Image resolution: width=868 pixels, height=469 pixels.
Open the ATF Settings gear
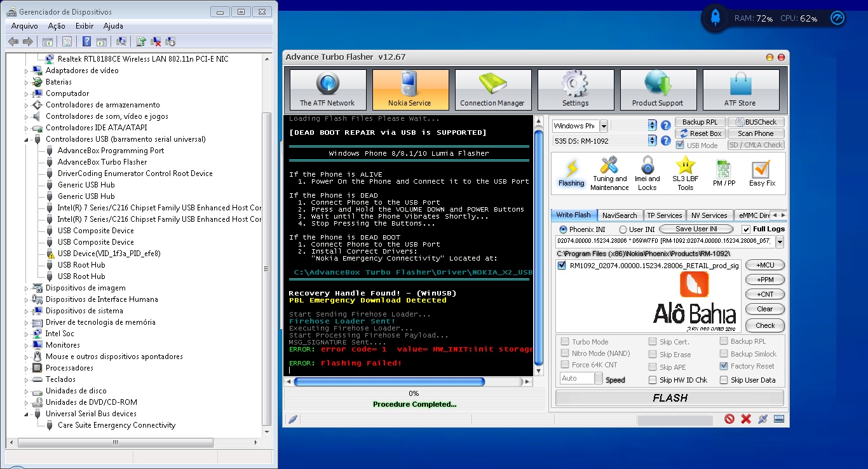pos(576,90)
